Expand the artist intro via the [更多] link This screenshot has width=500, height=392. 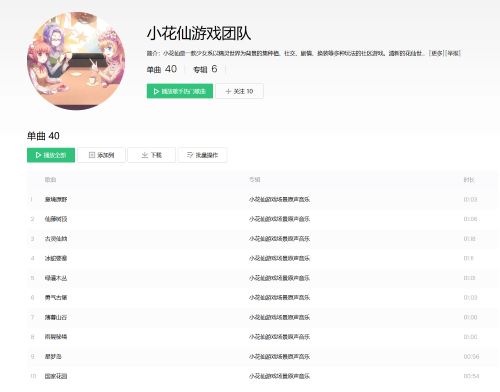coord(436,53)
